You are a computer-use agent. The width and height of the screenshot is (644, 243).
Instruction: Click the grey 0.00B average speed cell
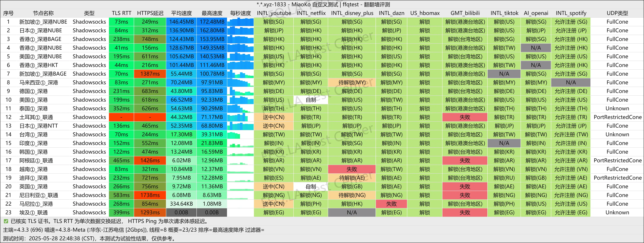[x=181, y=213]
